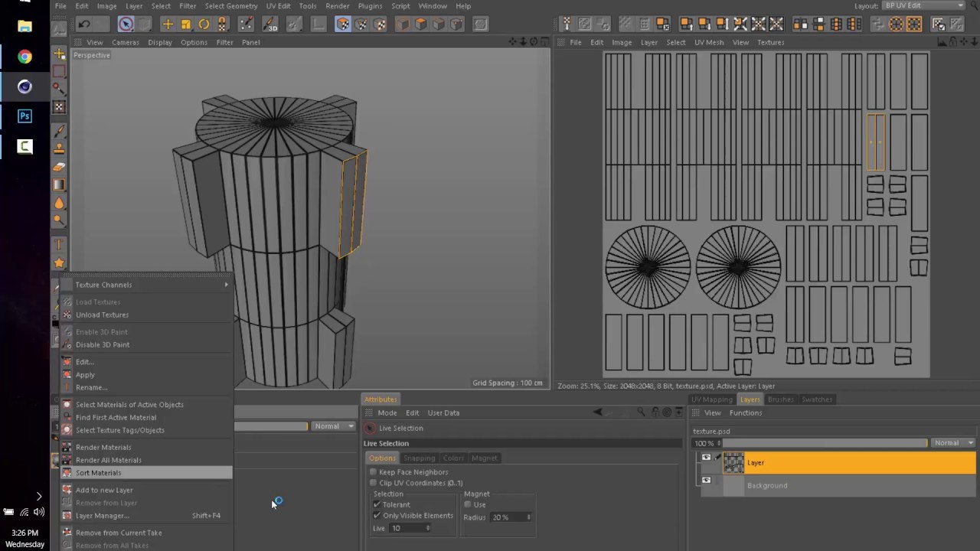Toggle Only Visible Elements checkbox
The image size is (980, 551).
tap(377, 516)
